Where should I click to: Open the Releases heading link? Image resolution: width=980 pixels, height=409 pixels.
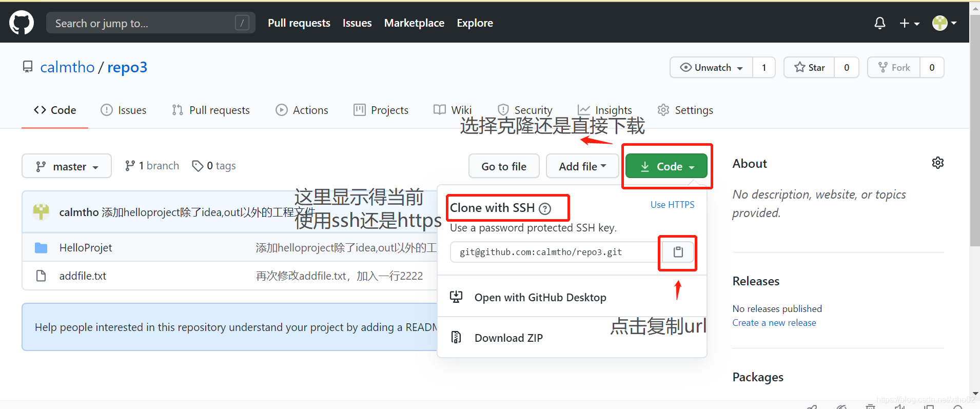[756, 281]
